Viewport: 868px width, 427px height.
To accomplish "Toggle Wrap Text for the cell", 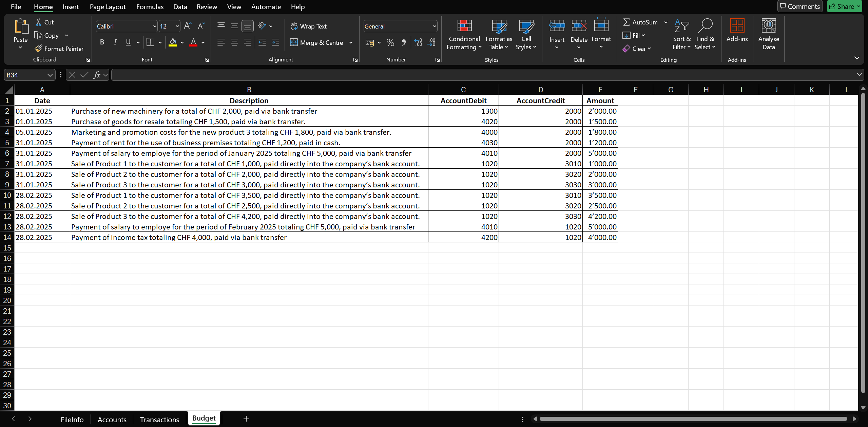I will [309, 26].
